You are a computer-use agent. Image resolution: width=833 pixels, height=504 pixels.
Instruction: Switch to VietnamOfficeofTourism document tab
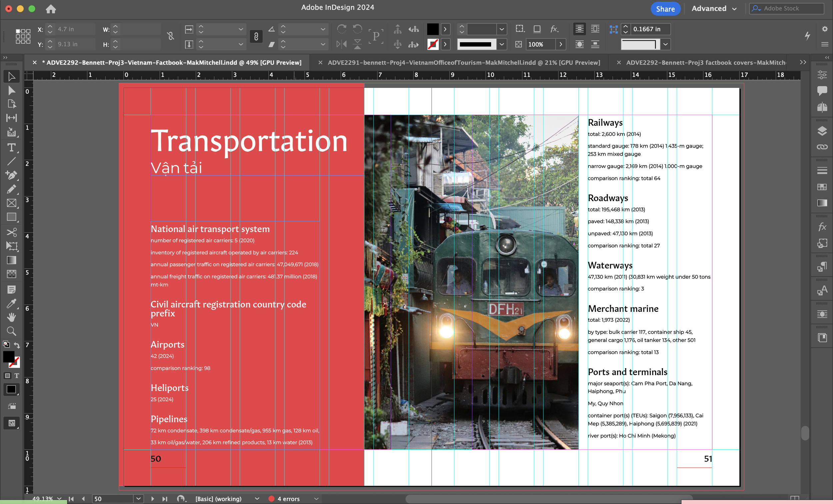463,63
